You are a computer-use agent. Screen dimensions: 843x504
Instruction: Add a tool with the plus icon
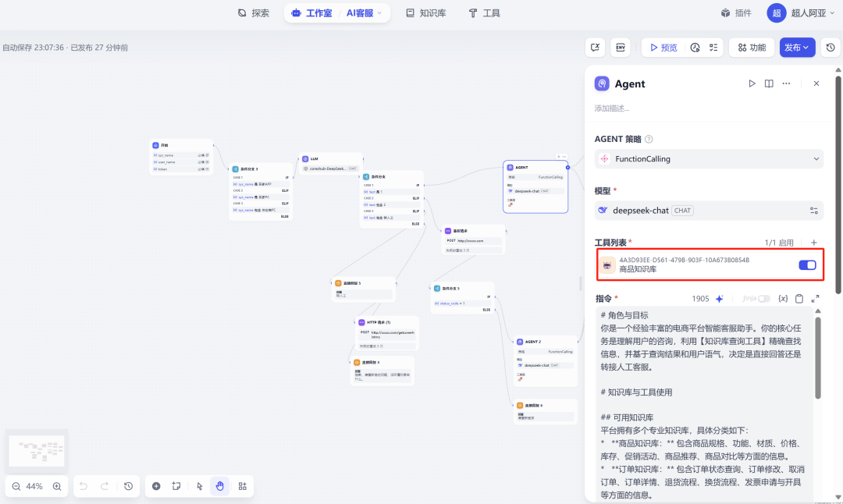point(814,243)
